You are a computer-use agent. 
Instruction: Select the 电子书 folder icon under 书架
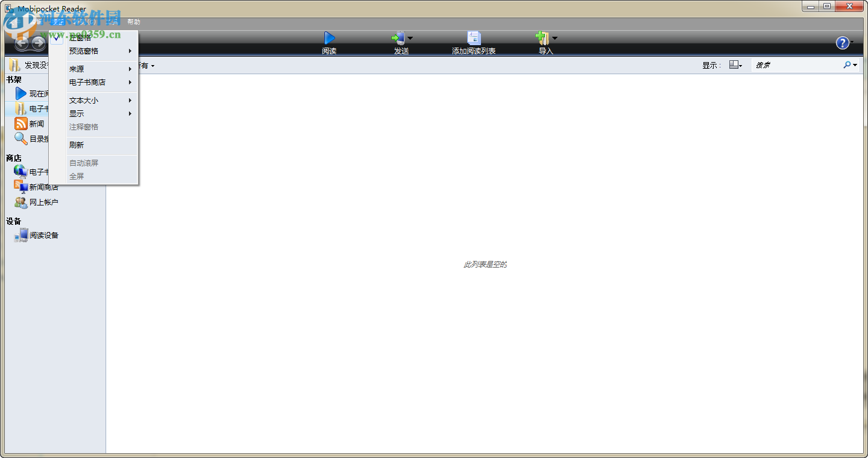pos(20,108)
